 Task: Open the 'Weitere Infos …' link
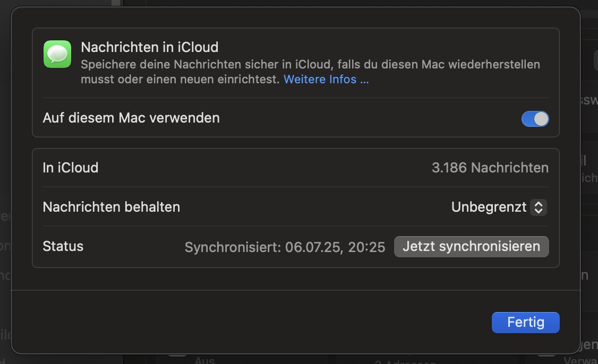pyautogui.click(x=326, y=80)
